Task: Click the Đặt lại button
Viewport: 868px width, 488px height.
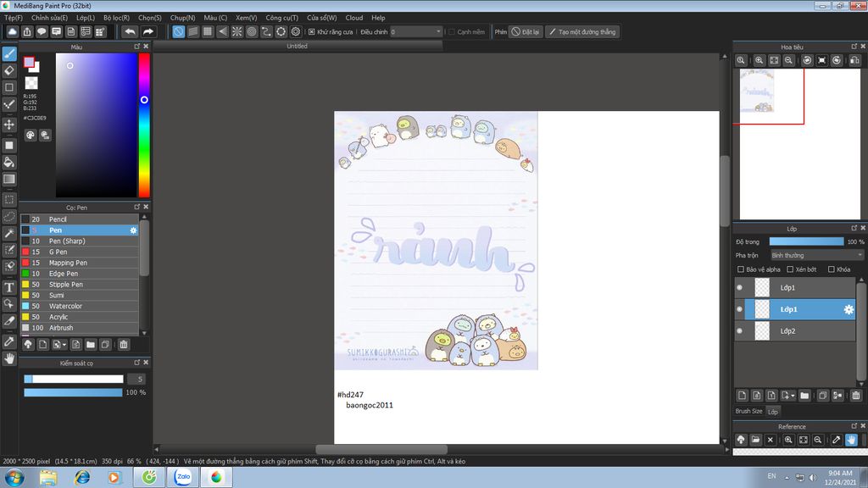Action: click(x=525, y=32)
